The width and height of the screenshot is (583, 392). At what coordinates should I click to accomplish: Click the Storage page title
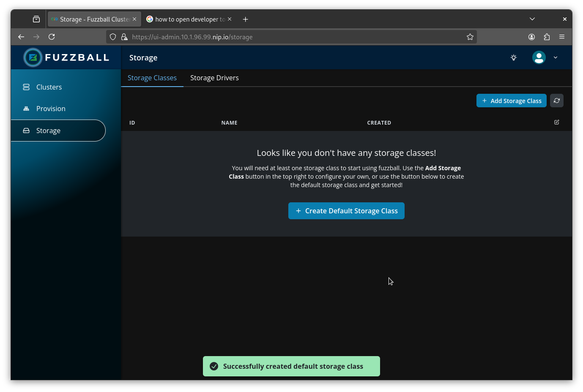143,57
